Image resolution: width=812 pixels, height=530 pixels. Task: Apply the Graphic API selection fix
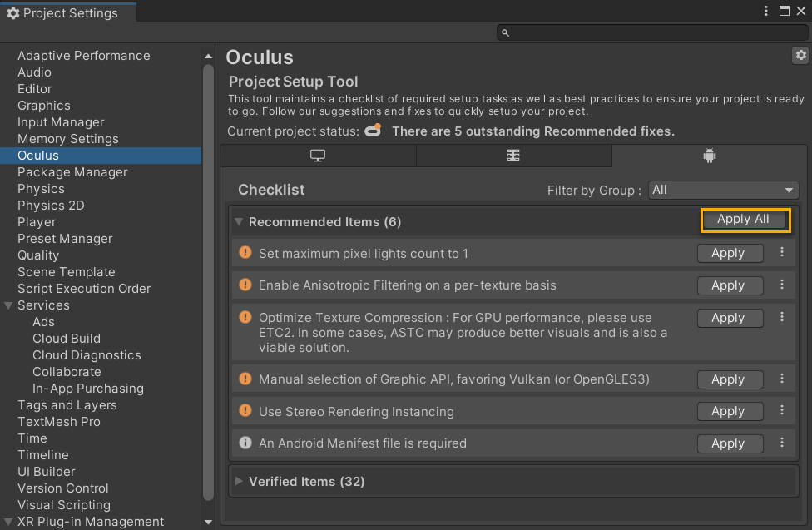[x=730, y=379]
